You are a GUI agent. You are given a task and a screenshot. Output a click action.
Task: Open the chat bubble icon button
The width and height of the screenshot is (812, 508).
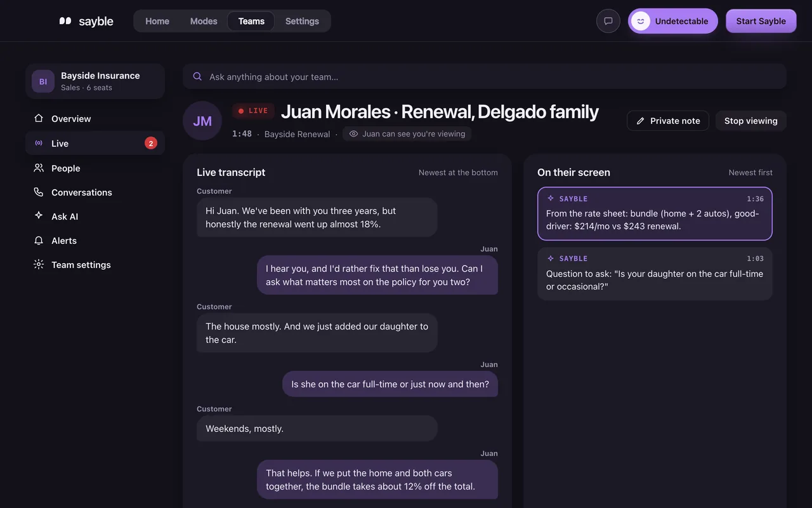608,21
